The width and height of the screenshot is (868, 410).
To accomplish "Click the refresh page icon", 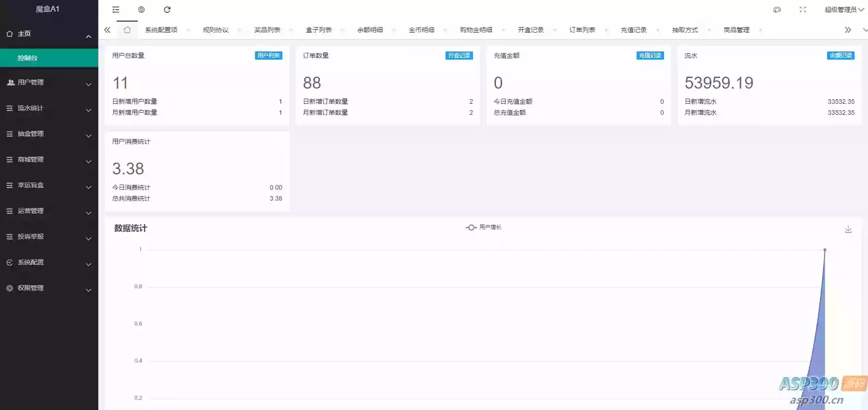I will (x=167, y=10).
